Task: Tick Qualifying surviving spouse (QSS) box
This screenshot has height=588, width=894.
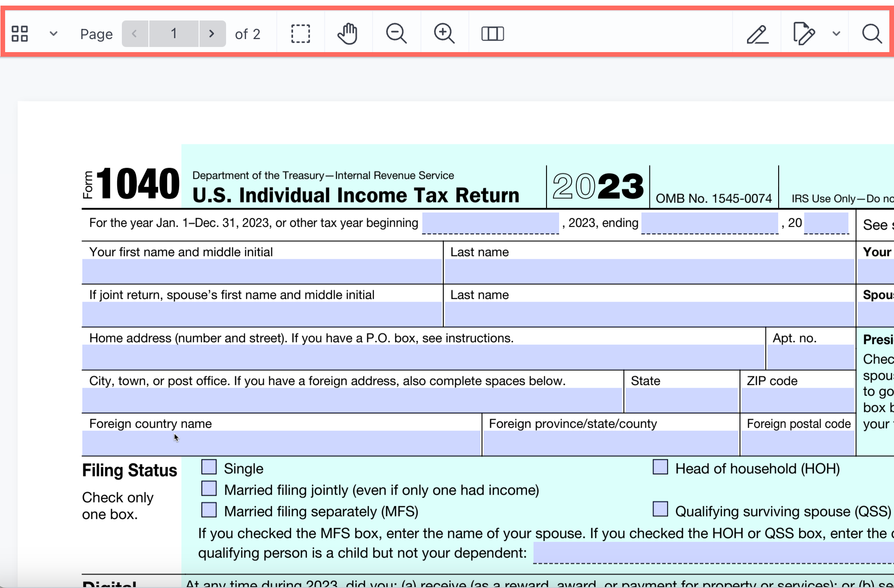Action: [x=660, y=509]
